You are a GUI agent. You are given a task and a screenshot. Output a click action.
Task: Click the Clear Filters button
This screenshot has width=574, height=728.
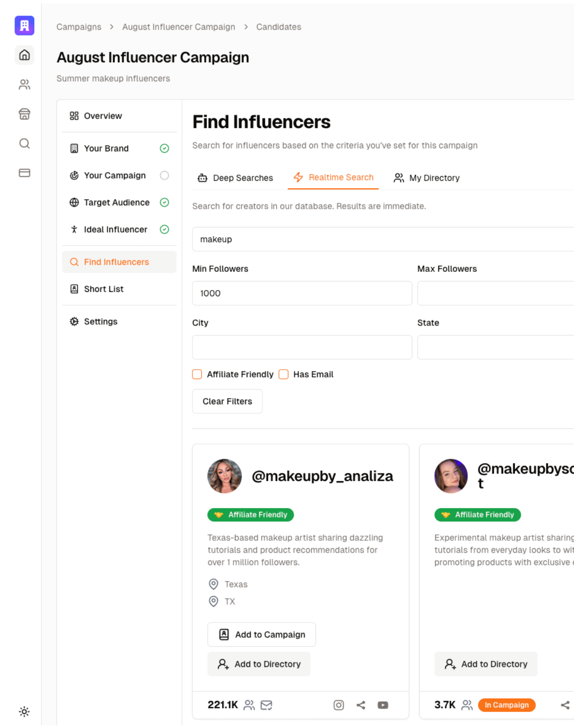point(227,401)
